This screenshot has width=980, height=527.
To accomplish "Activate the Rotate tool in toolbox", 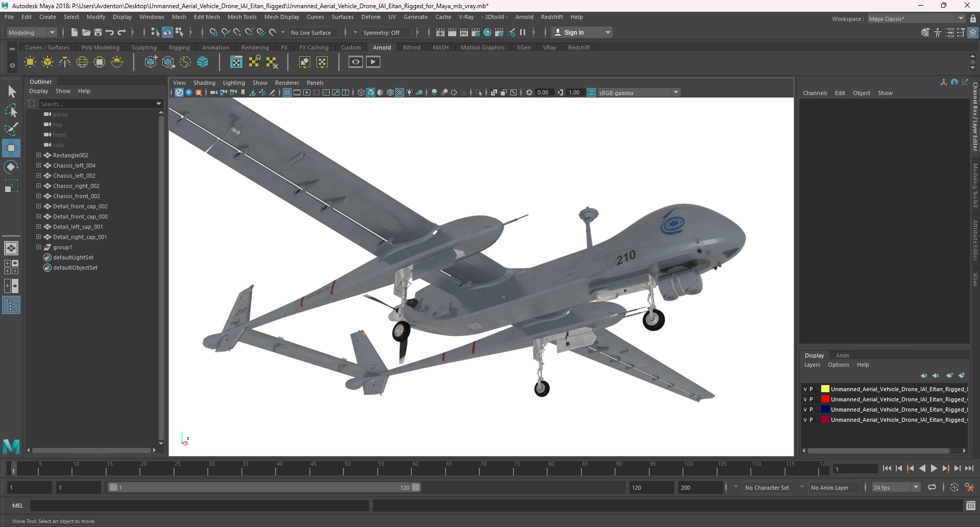I will pos(11,167).
